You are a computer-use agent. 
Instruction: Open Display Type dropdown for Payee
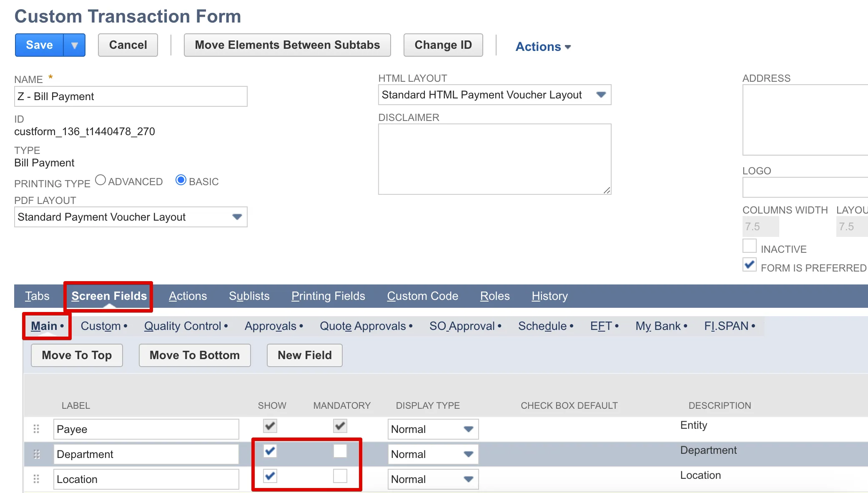[x=433, y=429]
